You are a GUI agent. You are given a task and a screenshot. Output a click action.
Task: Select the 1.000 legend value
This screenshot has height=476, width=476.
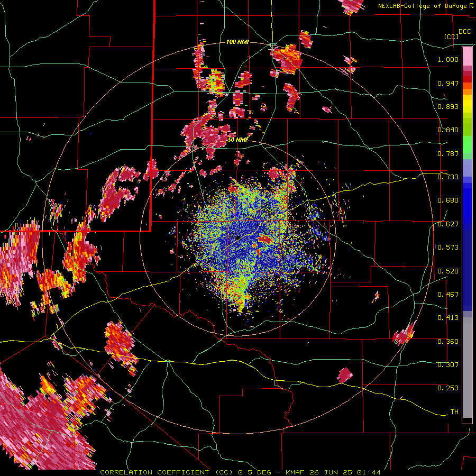[x=448, y=59]
